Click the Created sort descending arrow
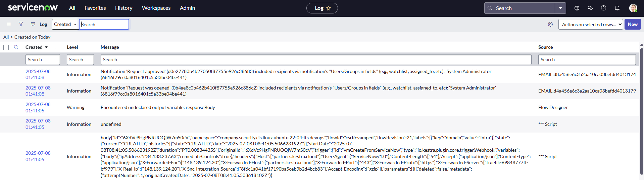644x180 pixels. pos(46,47)
